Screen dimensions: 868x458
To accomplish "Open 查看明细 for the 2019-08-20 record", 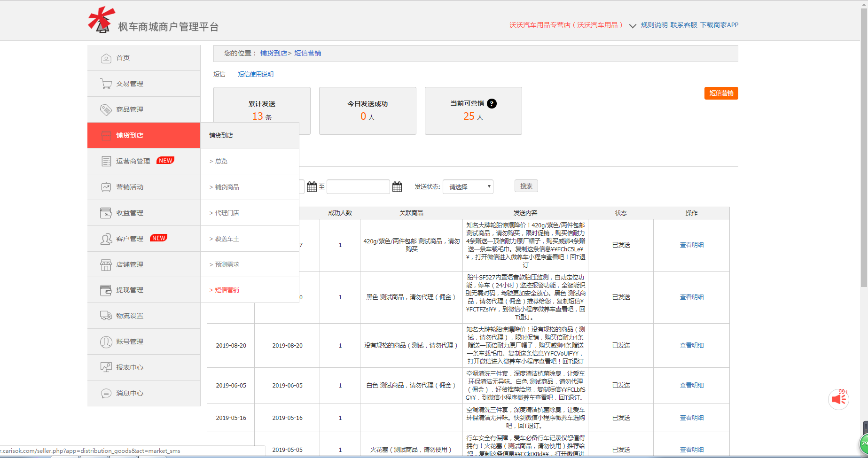I will 691,345.
